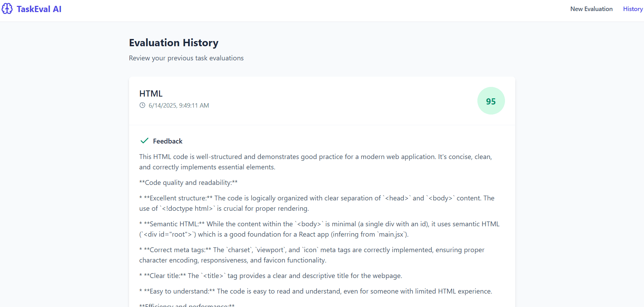Click the green checkmark Feedback icon

click(144, 141)
